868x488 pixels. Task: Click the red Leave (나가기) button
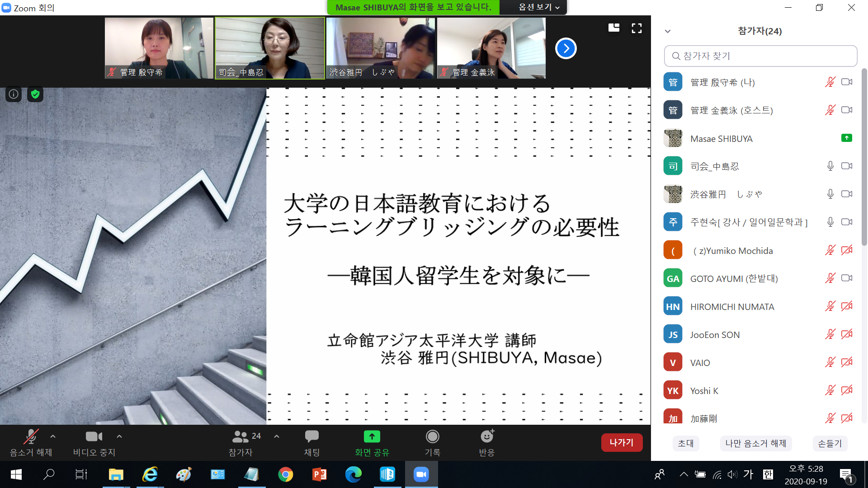click(x=622, y=442)
